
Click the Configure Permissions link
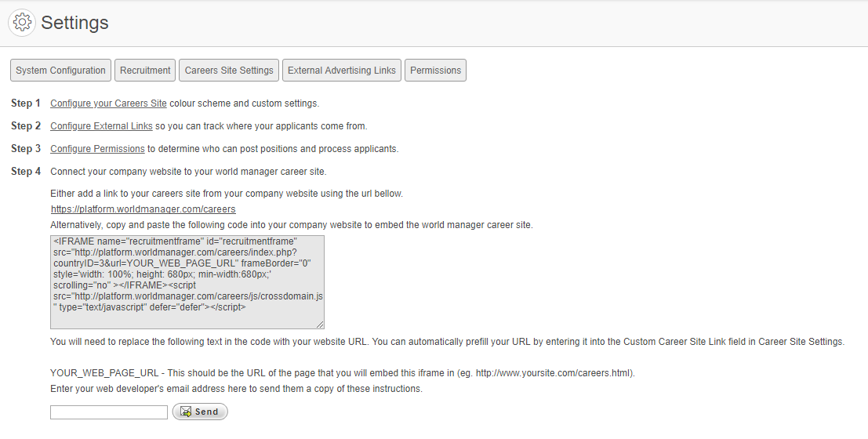[97, 149]
